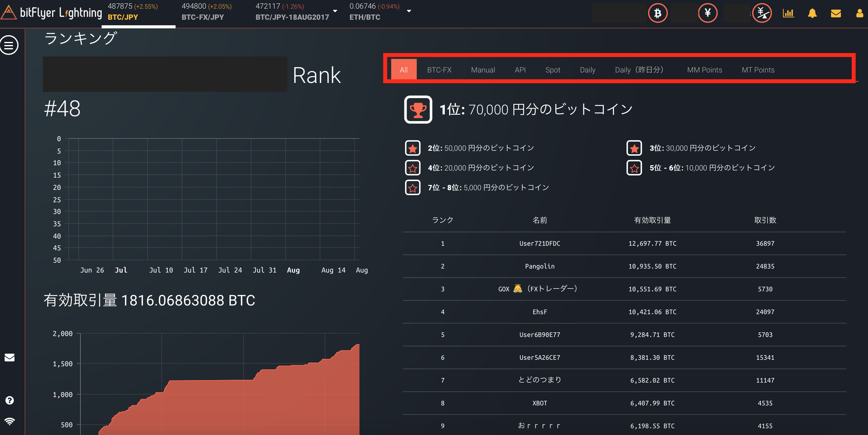Viewport: 868px width, 435px height.
Task: Switch to the Spot ranking tab
Action: (553, 69)
